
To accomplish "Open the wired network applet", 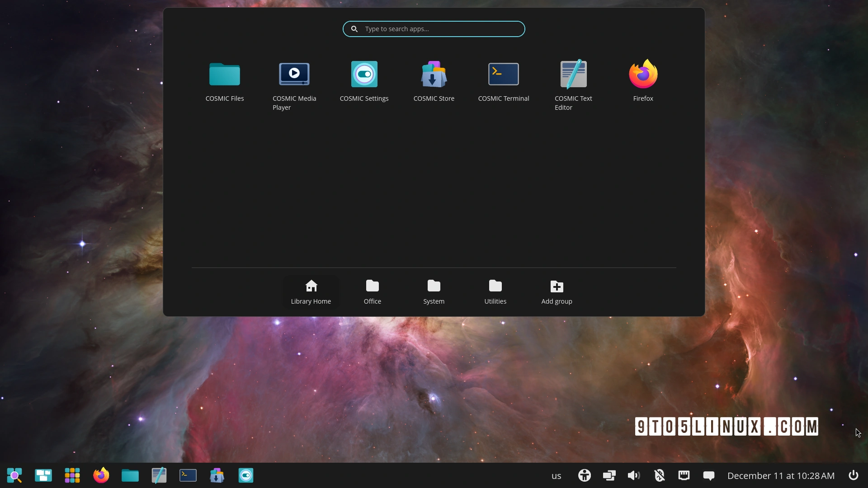I will pyautogui.click(x=684, y=475).
